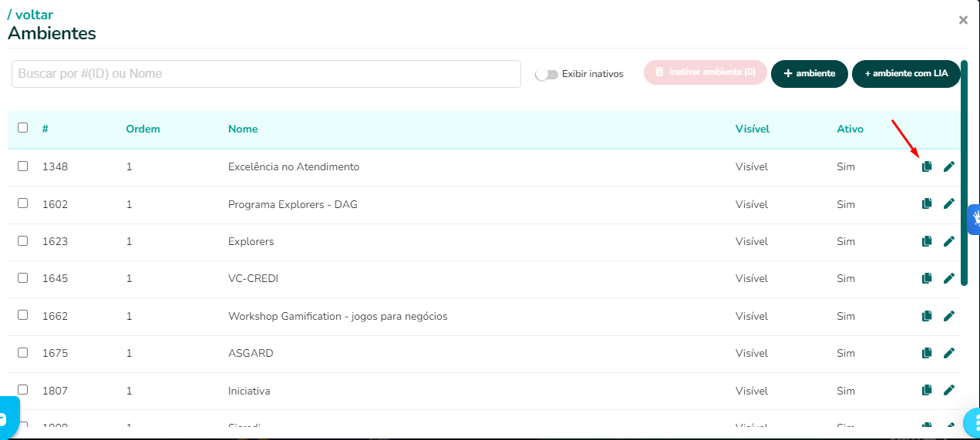This screenshot has width=980, height=440.
Task: Duplicate the ASGARD environment
Action: tap(927, 353)
